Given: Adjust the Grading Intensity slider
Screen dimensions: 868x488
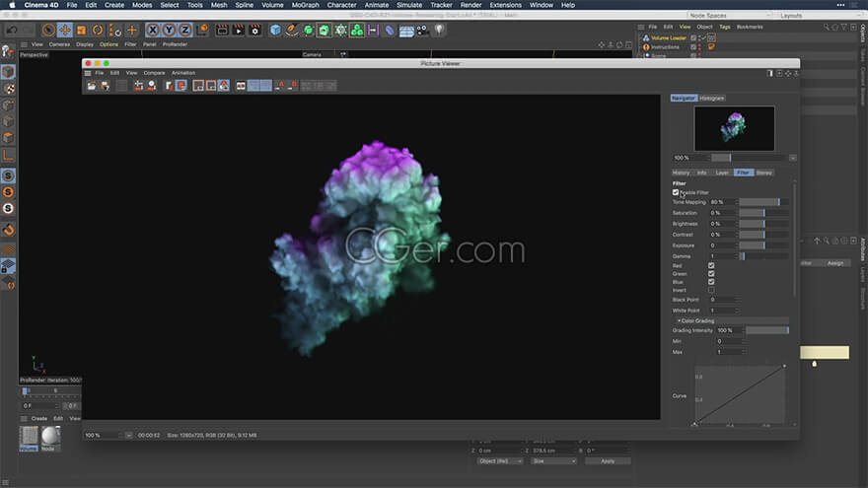Looking at the screenshot, I should tap(766, 330).
